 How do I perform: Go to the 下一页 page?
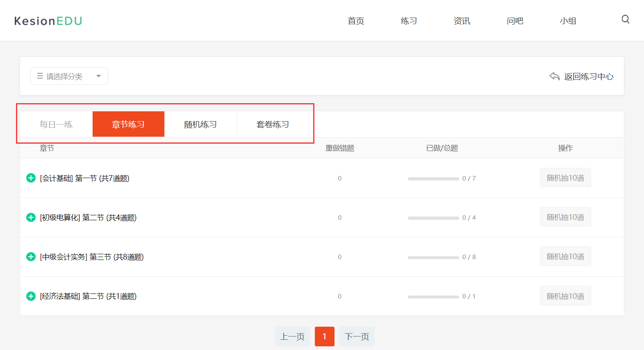(x=357, y=336)
